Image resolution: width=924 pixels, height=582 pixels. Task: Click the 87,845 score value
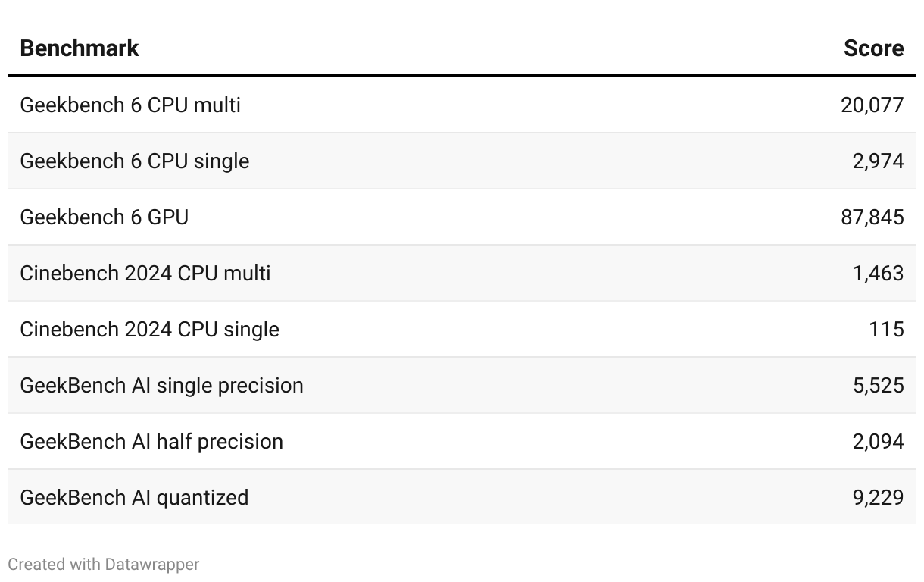pyautogui.click(x=872, y=217)
